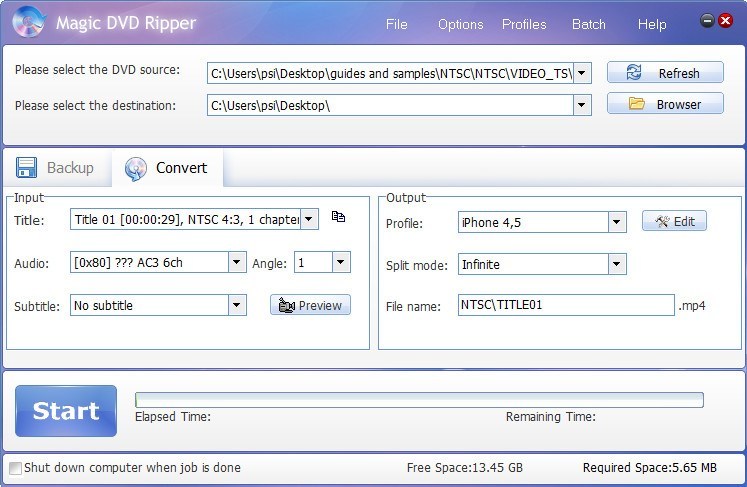The width and height of the screenshot is (747, 487).
Task: Click the Refresh button
Action: [665, 72]
